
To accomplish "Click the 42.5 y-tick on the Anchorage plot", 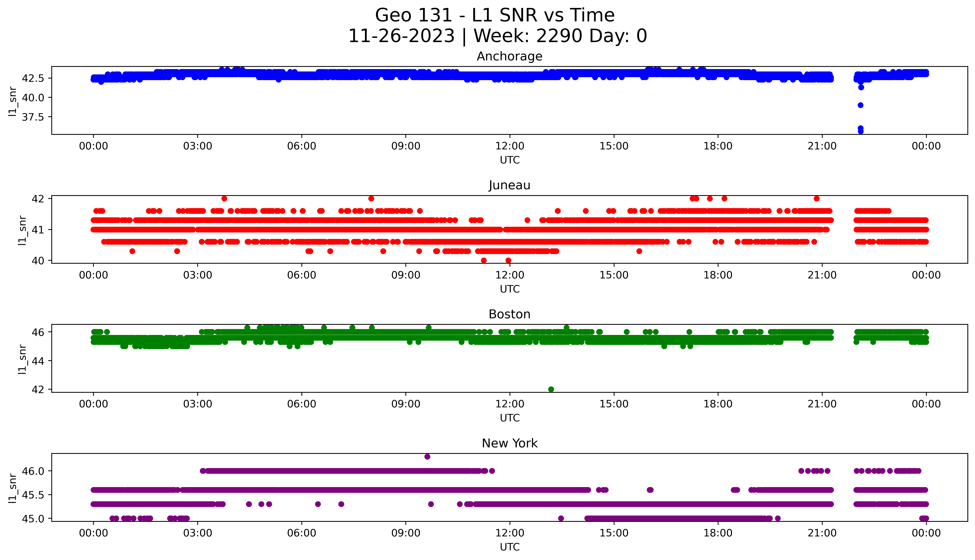I will click(33, 78).
